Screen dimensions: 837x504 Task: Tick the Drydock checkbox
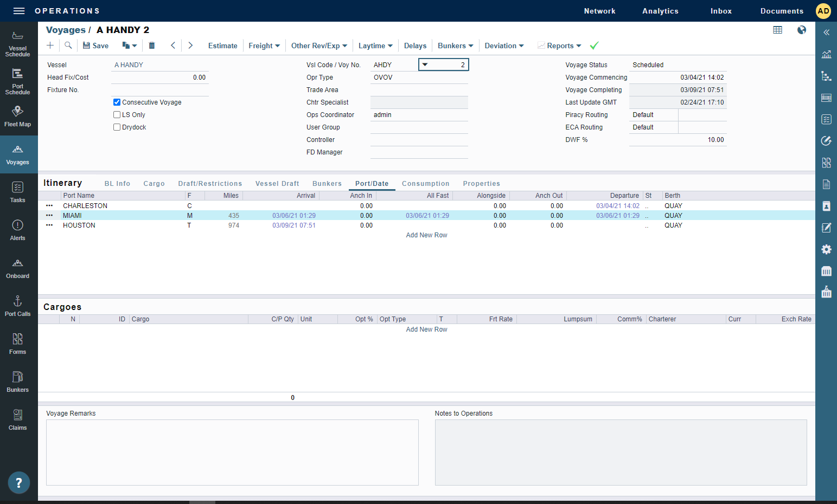tap(117, 127)
